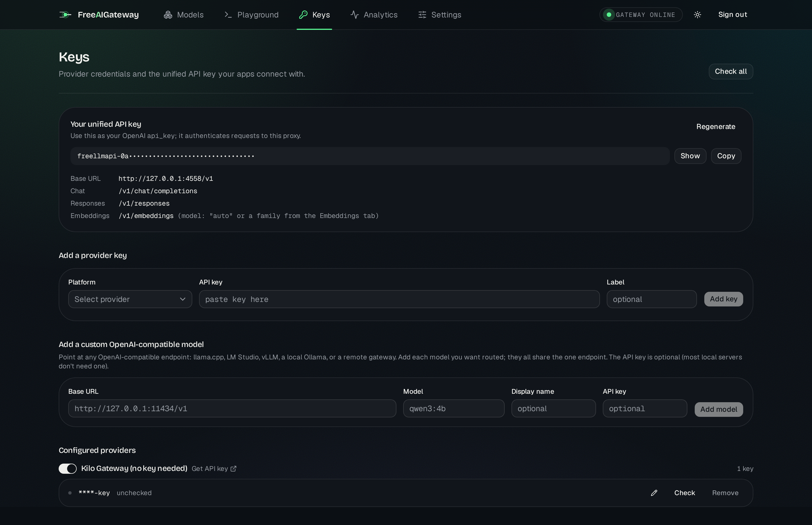Click Check all providers button

[x=731, y=72]
